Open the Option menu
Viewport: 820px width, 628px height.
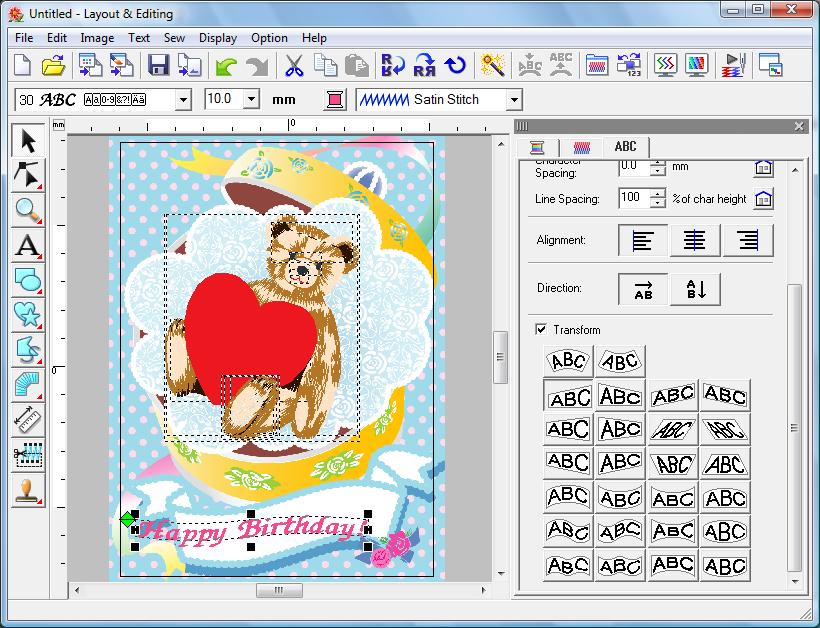269,38
